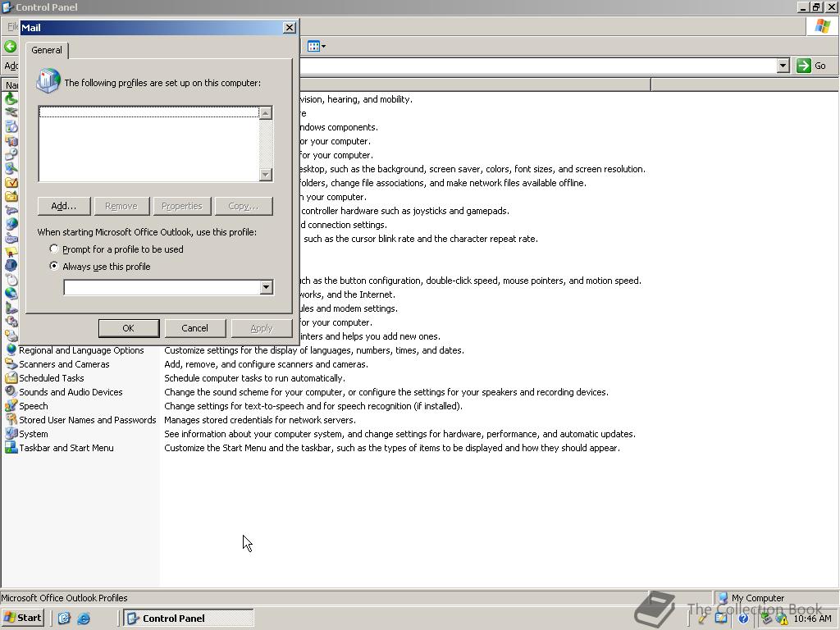Click 'Manages stored credentials for network servers.' description
This screenshot has width=840, height=630.
(x=260, y=419)
